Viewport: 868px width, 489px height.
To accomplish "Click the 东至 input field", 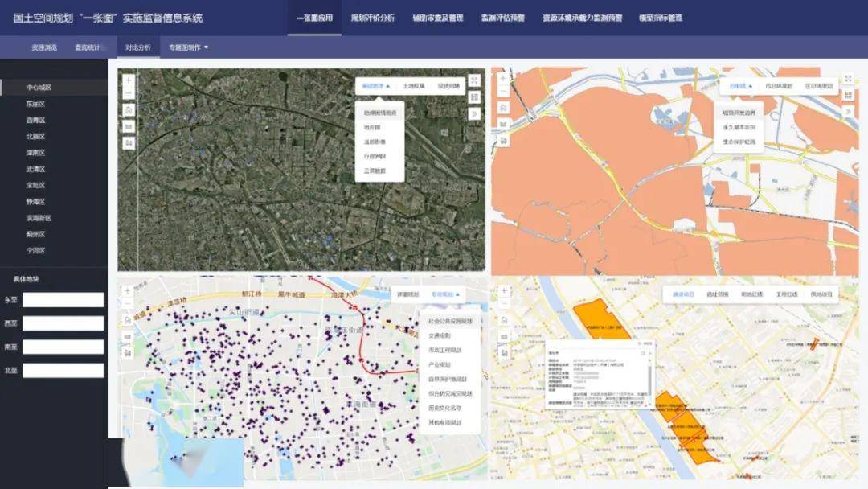I will tap(63, 300).
